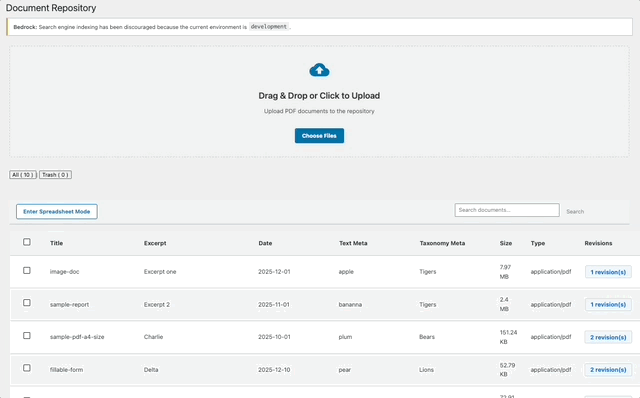640x398 pixels.
Task: Click the Choose Files button
Action: [319, 136]
